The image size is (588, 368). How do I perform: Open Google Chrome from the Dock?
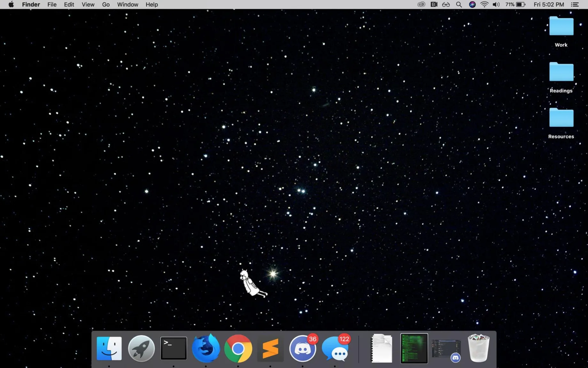(238, 348)
